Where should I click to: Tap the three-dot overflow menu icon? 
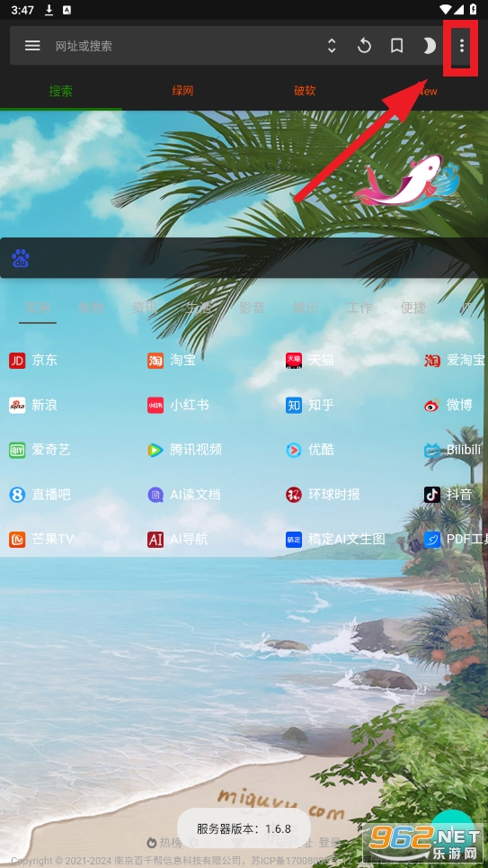[x=461, y=46]
